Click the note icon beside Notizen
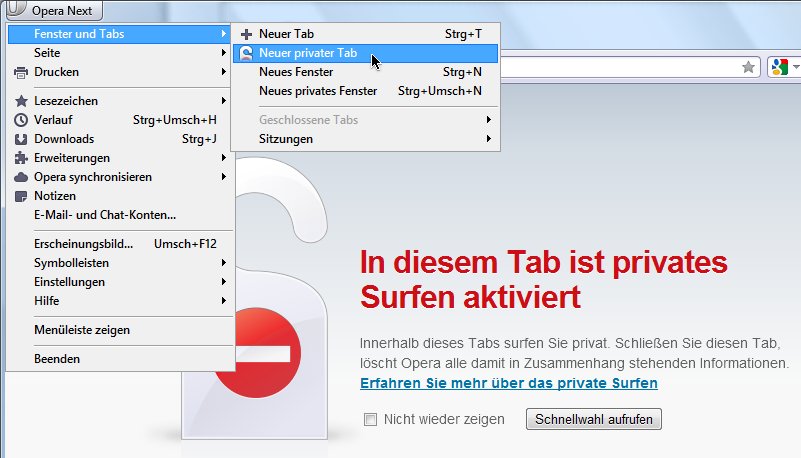801x458 pixels. click(21, 196)
